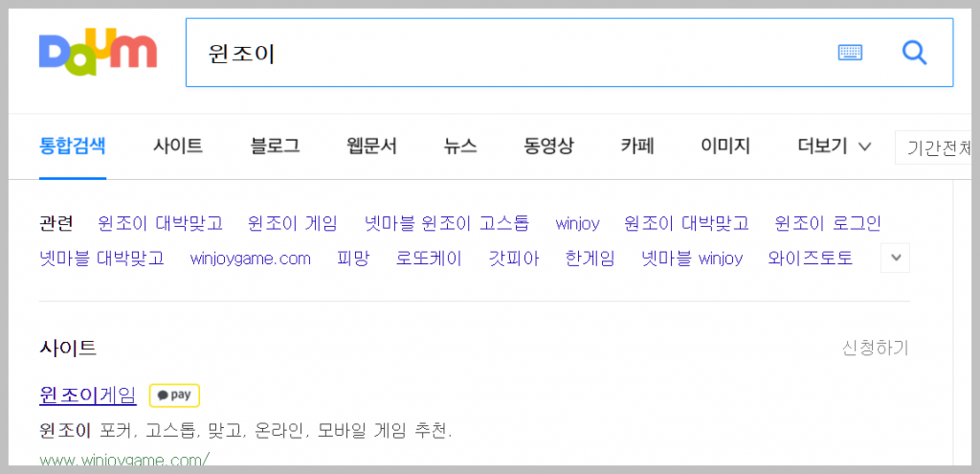Open related keyword 넷마블 대박맞고

point(101,259)
